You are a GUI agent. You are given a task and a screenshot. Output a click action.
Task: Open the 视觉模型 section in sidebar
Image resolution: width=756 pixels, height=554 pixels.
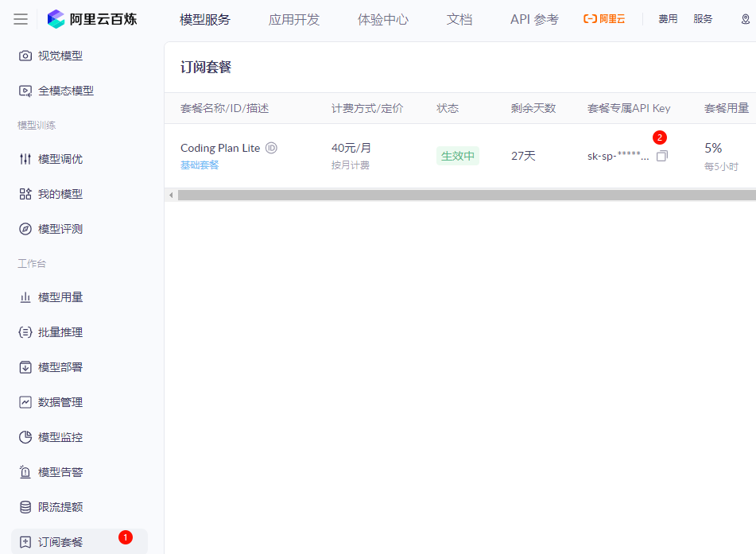click(54, 55)
